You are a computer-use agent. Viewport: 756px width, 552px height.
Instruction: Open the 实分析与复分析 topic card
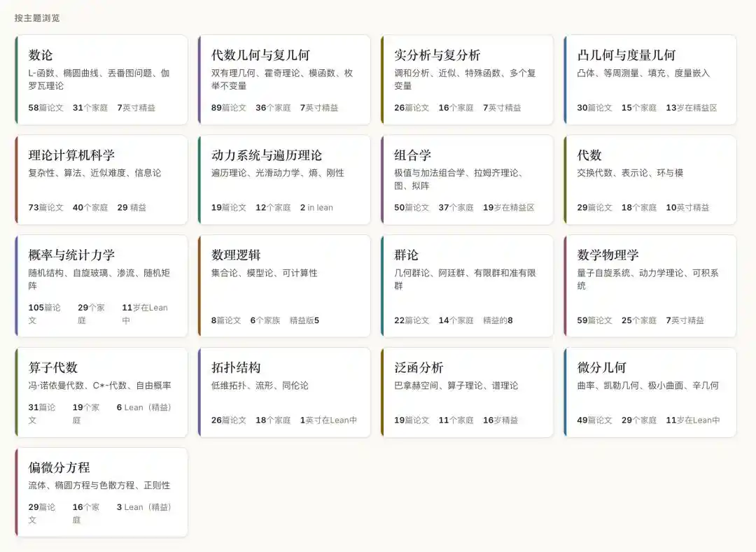point(467,80)
